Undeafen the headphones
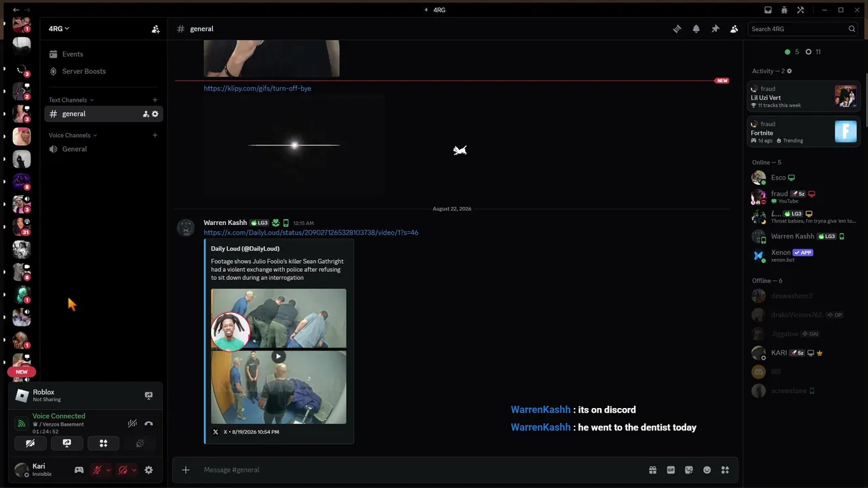 tap(123, 470)
